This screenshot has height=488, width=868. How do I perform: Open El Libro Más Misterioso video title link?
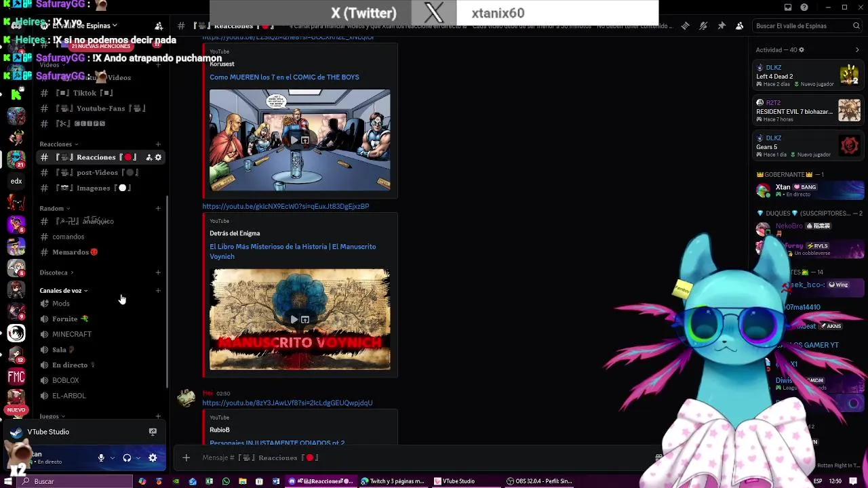coord(293,251)
